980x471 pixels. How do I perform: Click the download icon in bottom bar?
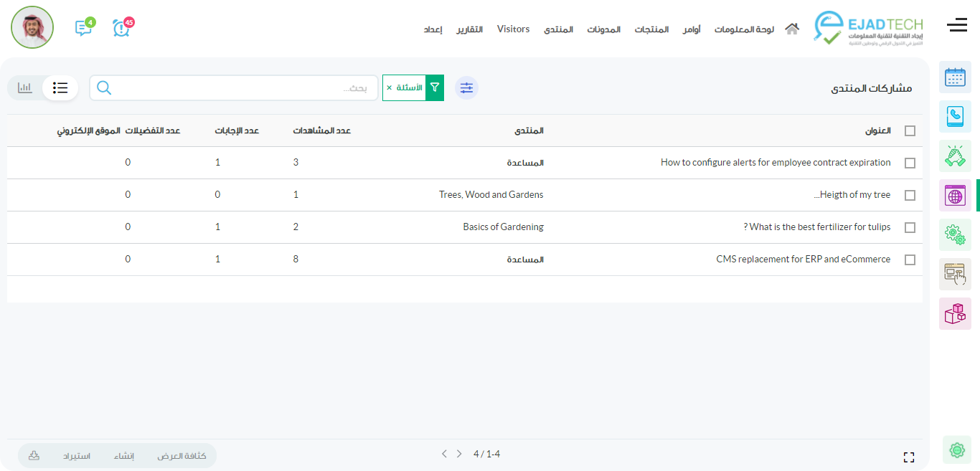(34, 455)
